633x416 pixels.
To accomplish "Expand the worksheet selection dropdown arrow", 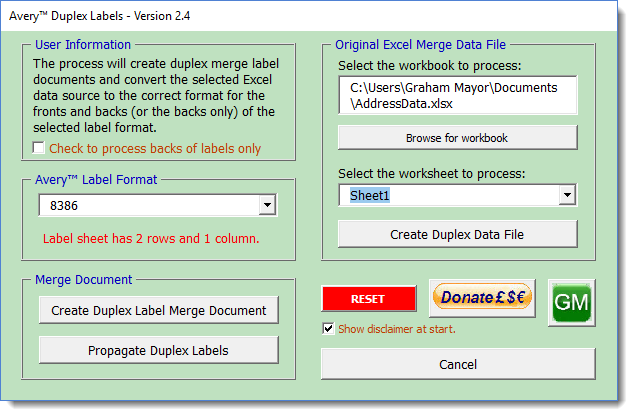I will (x=567, y=195).
